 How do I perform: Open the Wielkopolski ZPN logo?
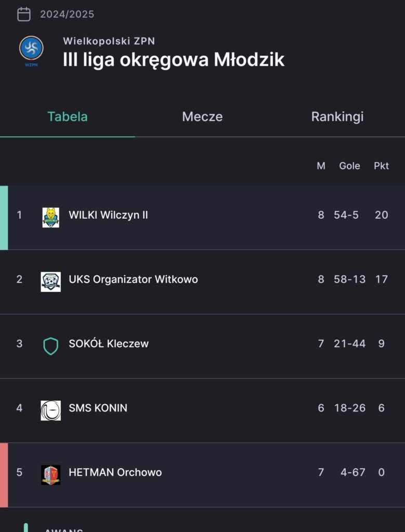tap(31, 50)
